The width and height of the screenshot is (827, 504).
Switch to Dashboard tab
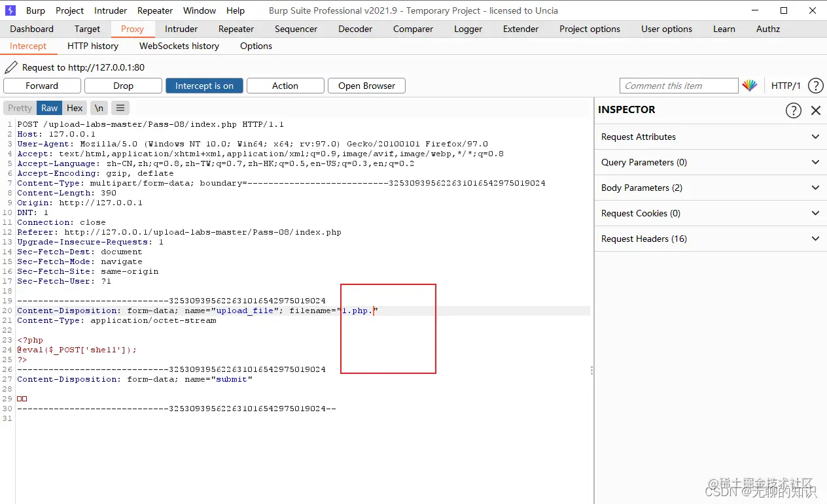coord(31,29)
